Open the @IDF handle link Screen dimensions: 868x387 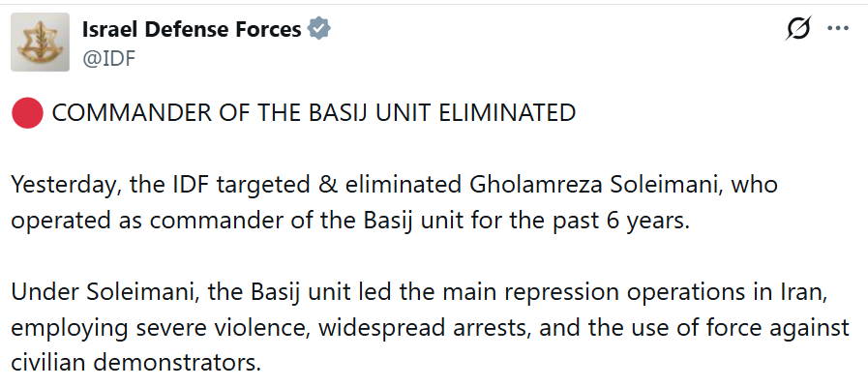pos(109,58)
